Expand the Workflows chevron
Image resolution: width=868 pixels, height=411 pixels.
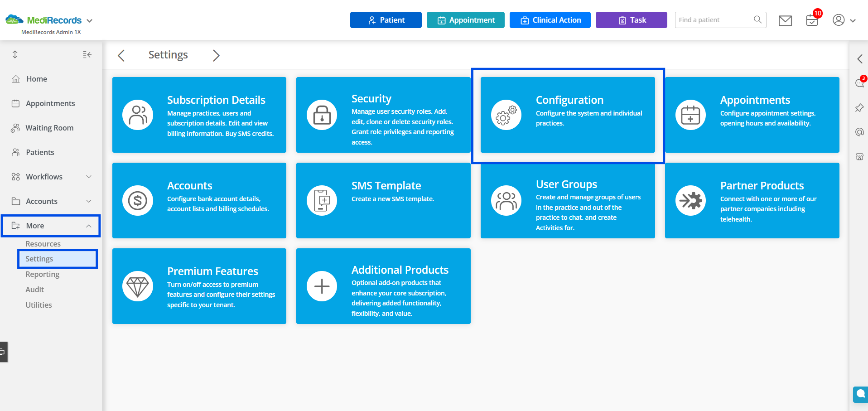[89, 177]
